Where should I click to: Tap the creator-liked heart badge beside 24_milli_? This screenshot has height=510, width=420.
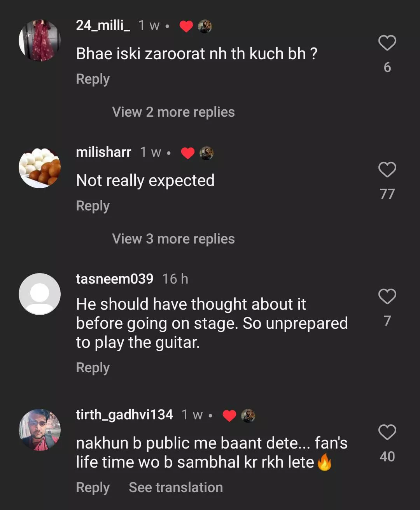click(x=186, y=26)
